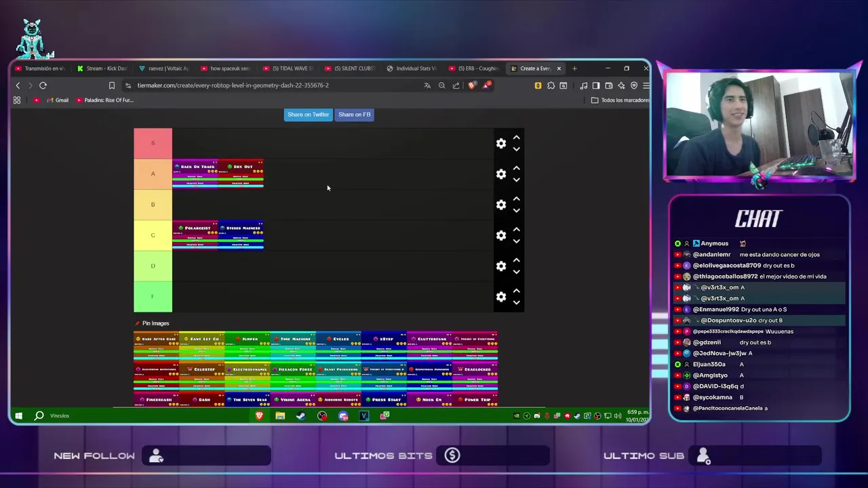The width and height of the screenshot is (868, 488).
Task: Move C tier row down with arrow
Action: pos(516,241)
